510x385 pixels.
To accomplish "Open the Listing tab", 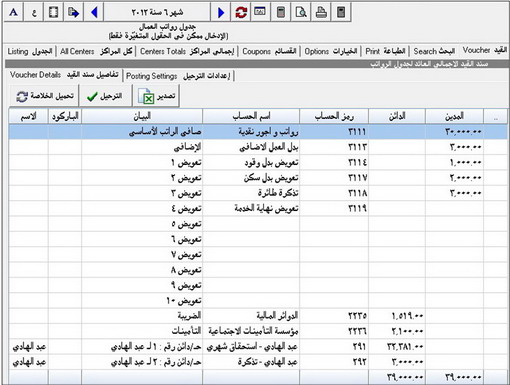I will coord(30,51).
